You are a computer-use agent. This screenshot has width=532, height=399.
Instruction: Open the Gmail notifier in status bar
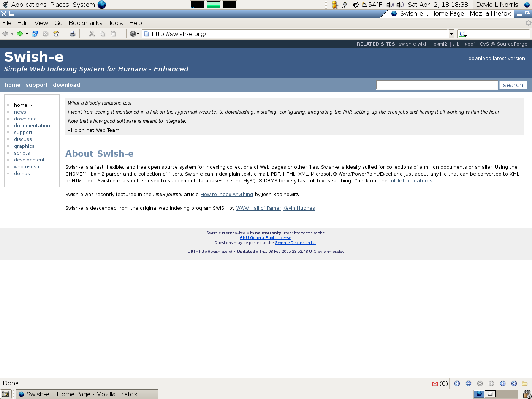(x=440, y=383)
